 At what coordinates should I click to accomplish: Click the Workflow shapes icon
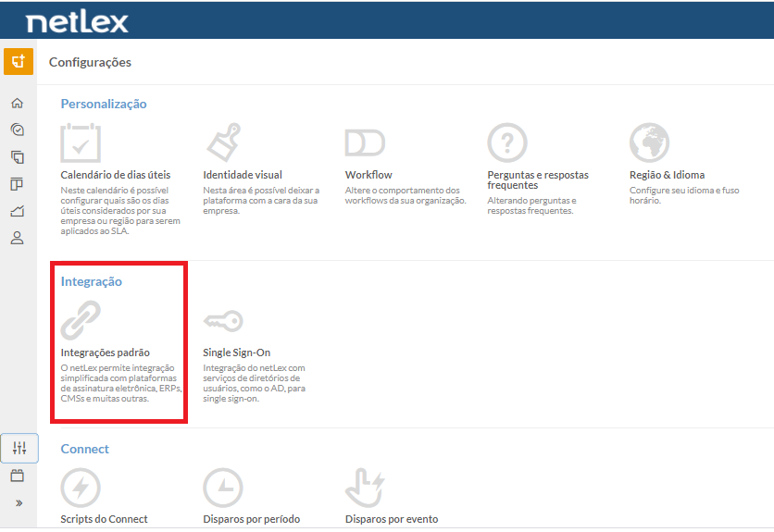click(365, 143)
